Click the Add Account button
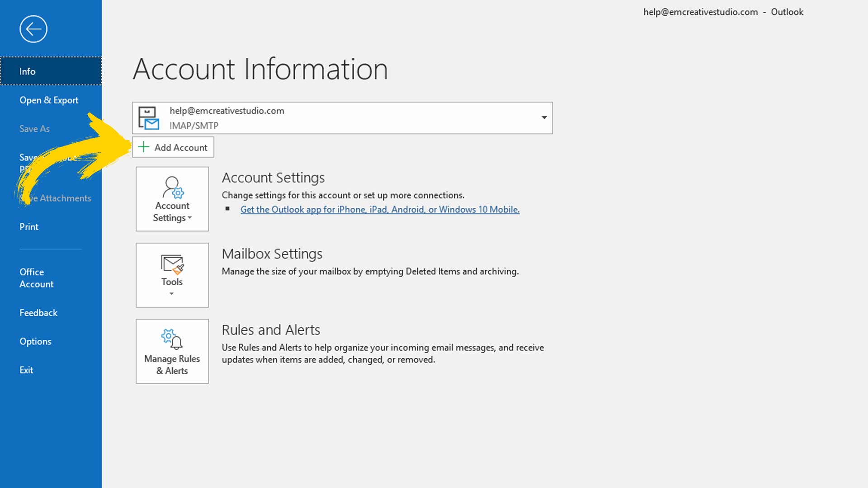Screen dimensions: 868x488 pos(173,147)
